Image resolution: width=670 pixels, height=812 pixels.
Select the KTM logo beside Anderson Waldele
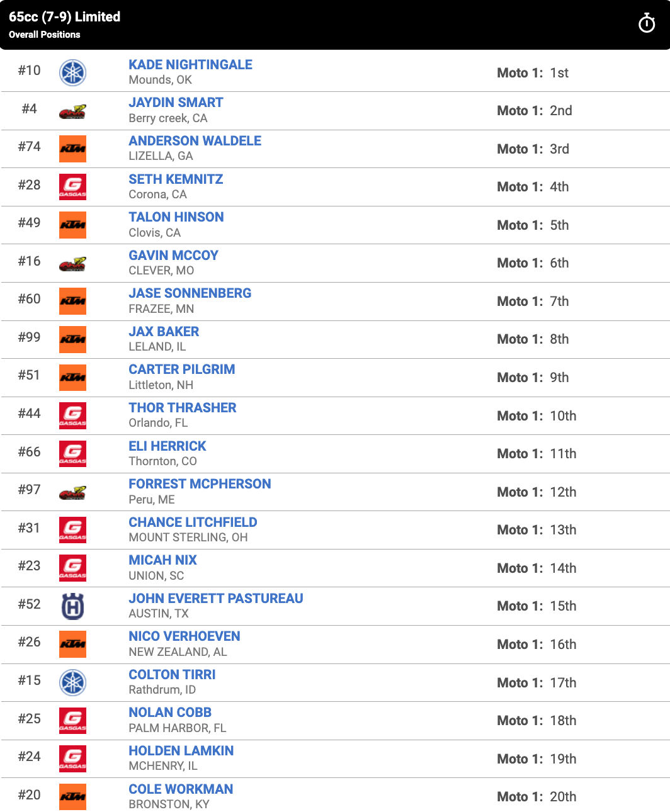coord(72,149)
